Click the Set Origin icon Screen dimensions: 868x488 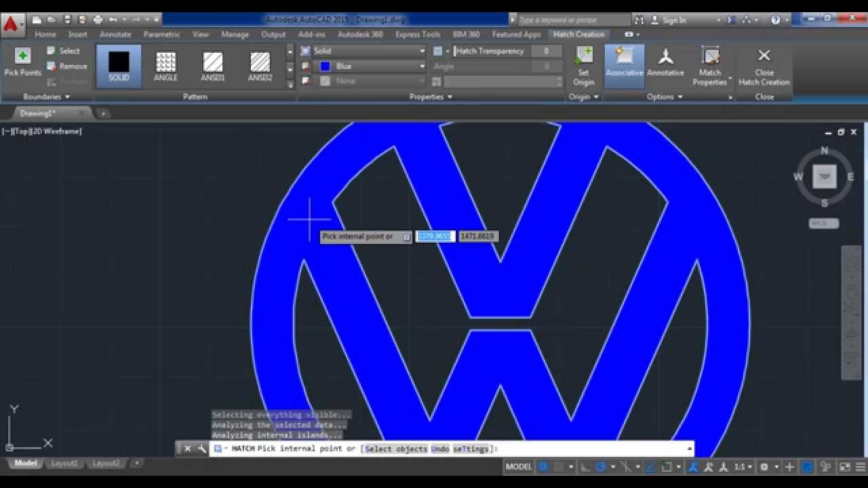[x=583, y=56]
